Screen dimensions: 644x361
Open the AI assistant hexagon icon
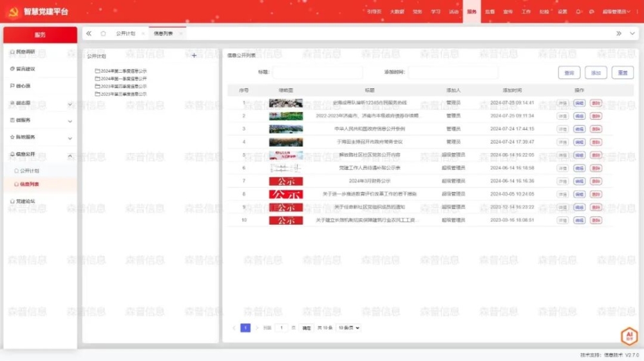(629, 336)
